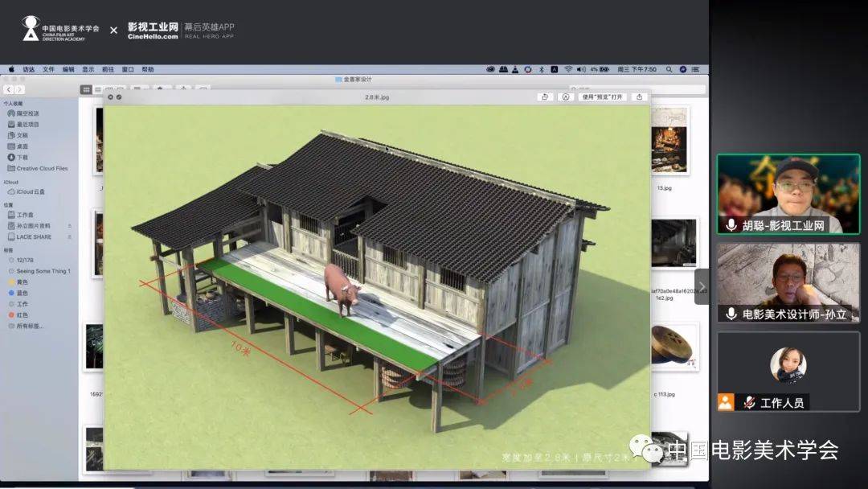Click the clock 周三 下午7:50
Screen dimensions: 868x489
pos(637,69)
